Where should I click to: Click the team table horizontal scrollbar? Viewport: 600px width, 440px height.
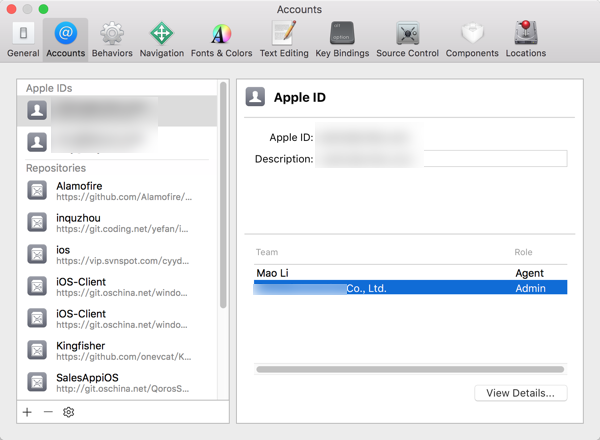click(x=410, y=369)
